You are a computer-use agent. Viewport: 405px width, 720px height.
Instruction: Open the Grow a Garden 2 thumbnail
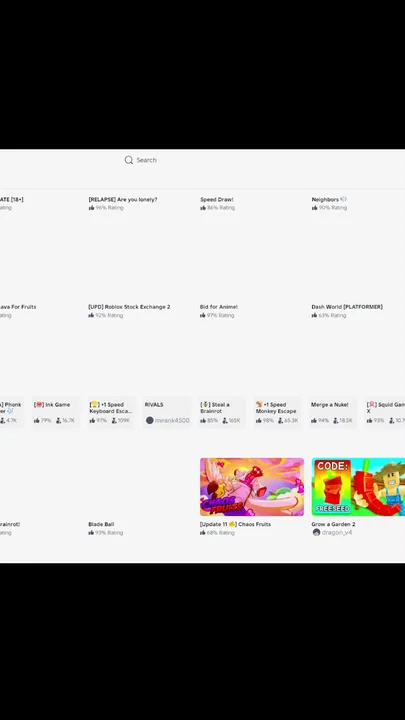point(358,487)
